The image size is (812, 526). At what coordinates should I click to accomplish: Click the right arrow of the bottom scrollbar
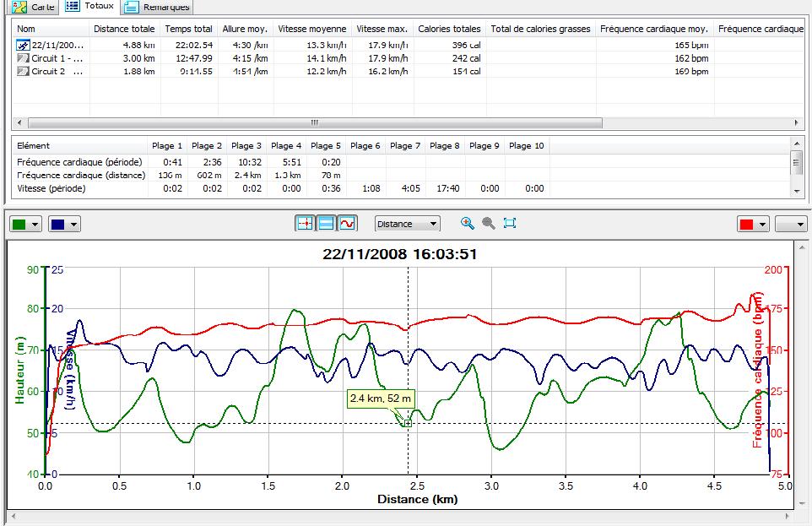(x=788, y=516)
